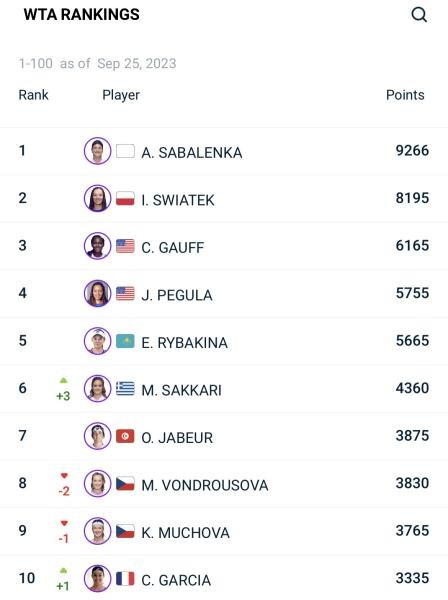Open J. Pegula's player name link

coord(177,295)
